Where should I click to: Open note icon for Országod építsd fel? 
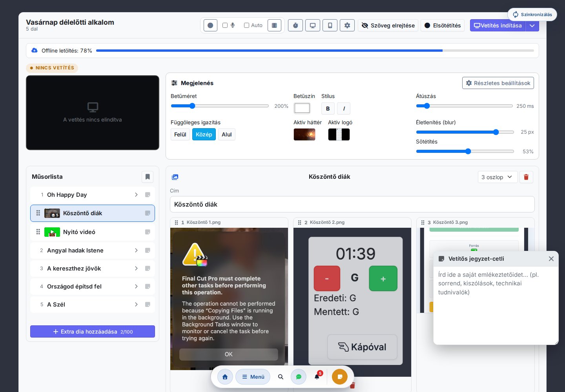point(148,287)
